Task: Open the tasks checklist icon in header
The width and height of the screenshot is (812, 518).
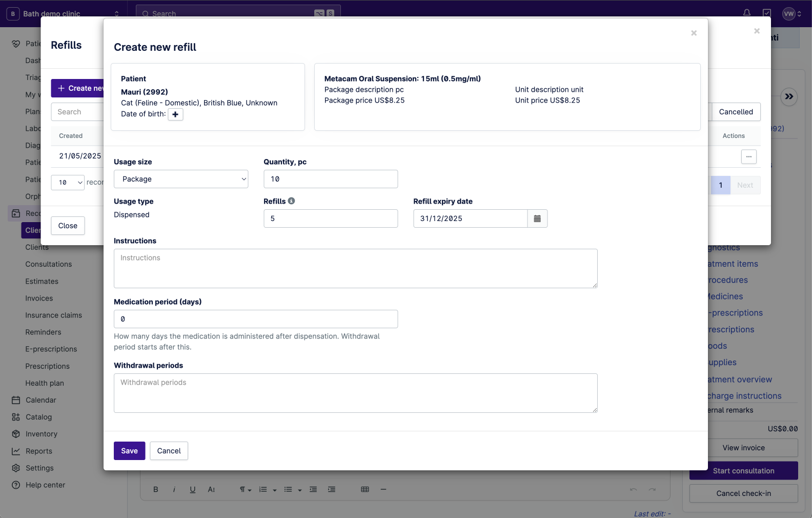Action: [x=767, y=13]
